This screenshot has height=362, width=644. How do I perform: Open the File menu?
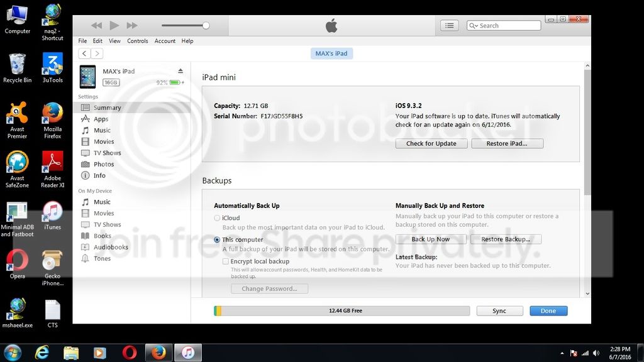tap(82, 41)
